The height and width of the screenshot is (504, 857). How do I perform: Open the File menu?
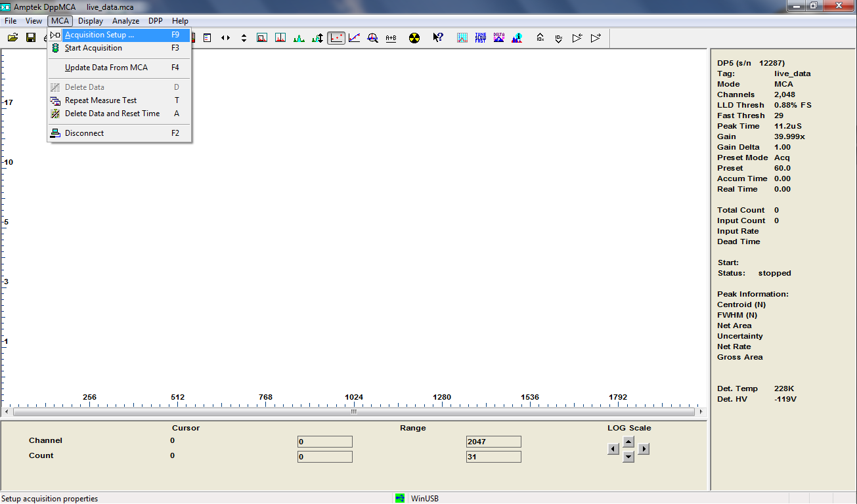[11, 21]
